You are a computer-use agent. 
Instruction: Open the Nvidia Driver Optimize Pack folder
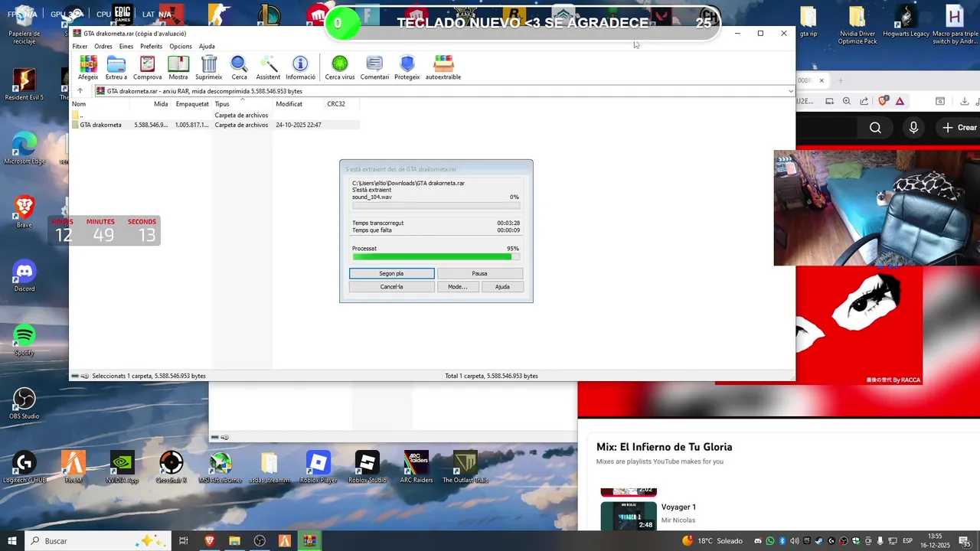pos(857,24)
